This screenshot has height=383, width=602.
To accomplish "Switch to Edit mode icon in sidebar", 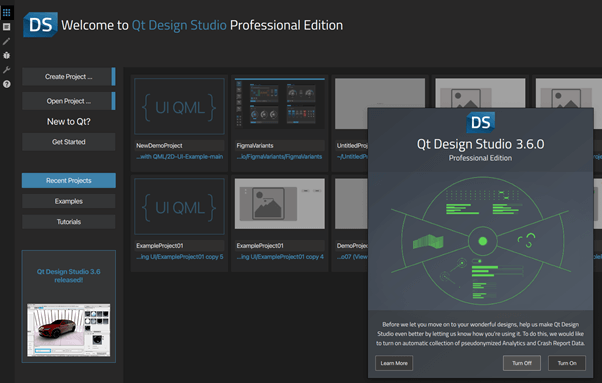I will 7,27.
